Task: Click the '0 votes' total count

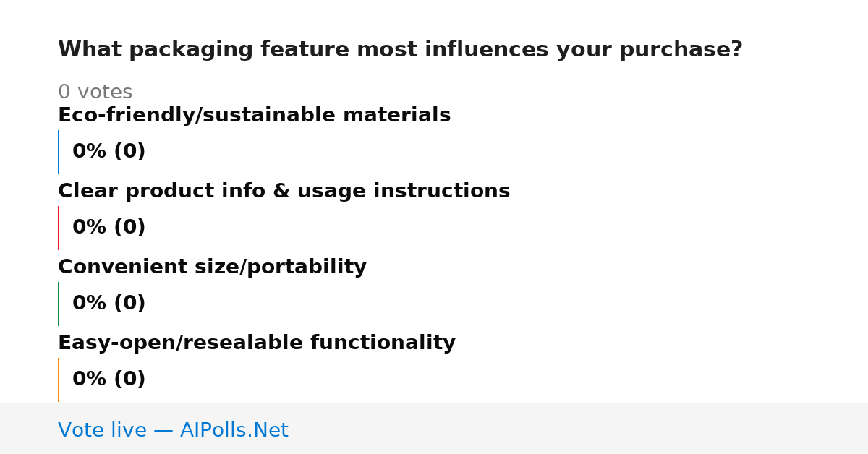Action: pyautogui.click(x=95, y=93)
